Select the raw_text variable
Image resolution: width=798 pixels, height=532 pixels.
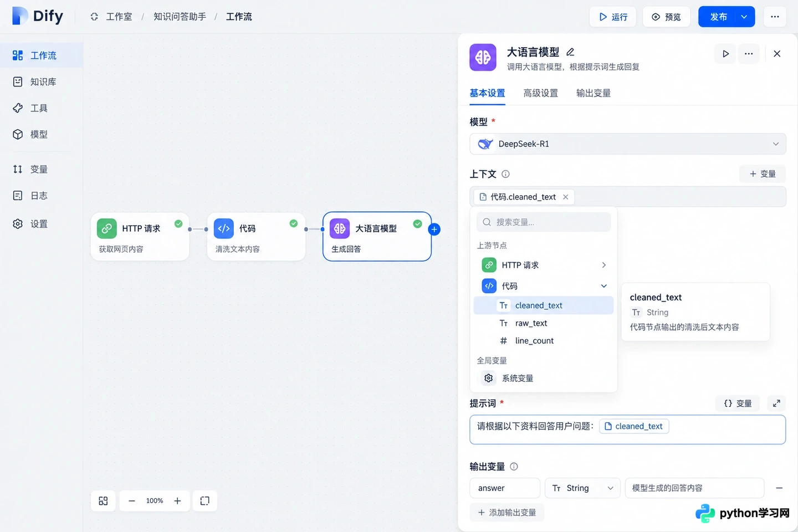(x=544, y=323)
